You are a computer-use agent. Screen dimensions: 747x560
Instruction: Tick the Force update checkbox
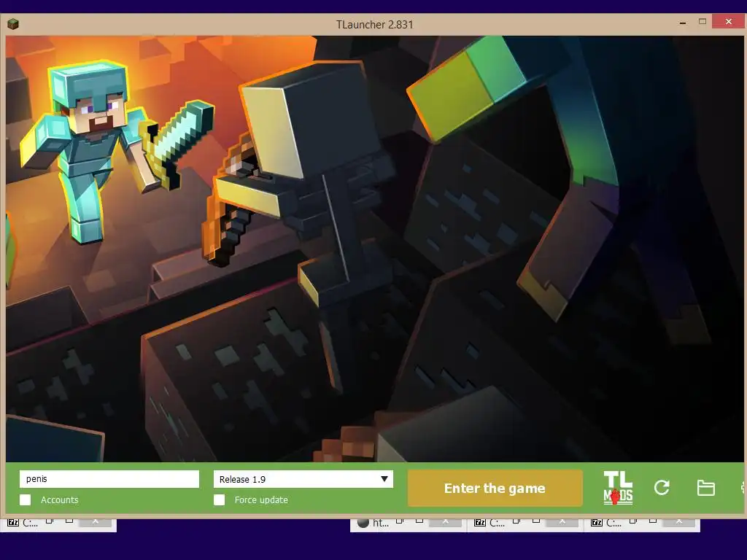click(219, 499)
